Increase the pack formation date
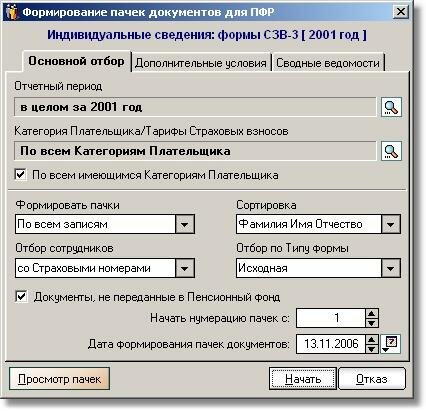Screen dimensions: 426x411 click(372, 339)
